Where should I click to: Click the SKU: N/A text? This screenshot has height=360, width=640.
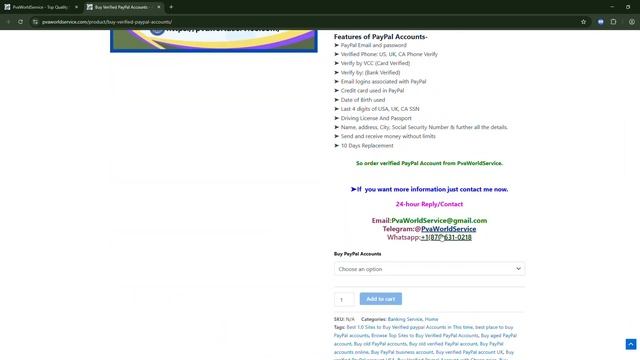[x=344, y=319]
